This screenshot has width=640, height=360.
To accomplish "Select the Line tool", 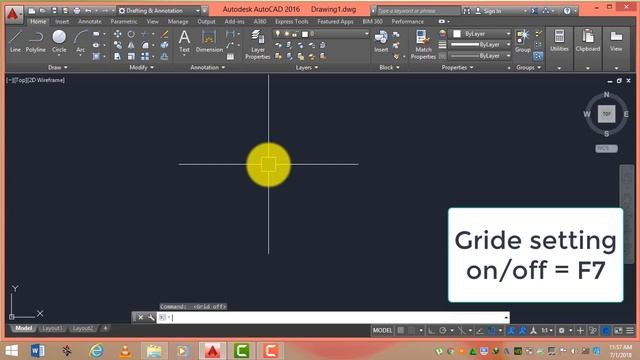I will [15, 41].
